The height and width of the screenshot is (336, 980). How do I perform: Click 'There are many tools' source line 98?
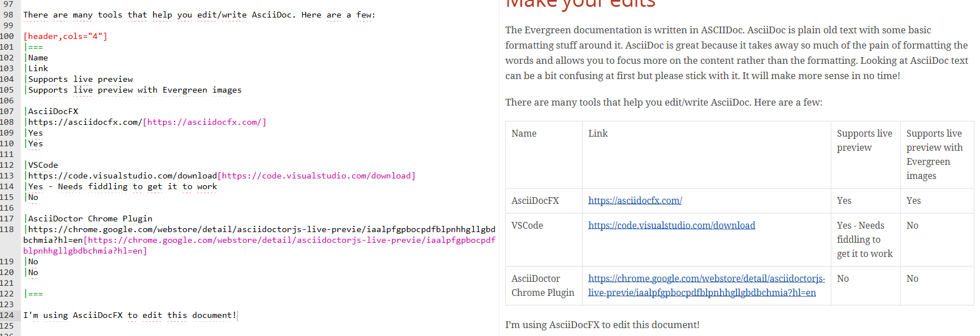(199, 15)
